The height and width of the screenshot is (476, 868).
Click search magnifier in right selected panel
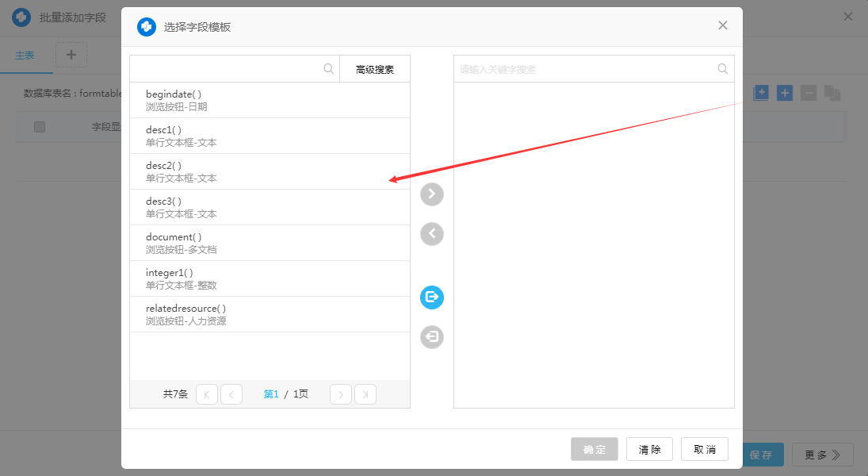point(722,69)
